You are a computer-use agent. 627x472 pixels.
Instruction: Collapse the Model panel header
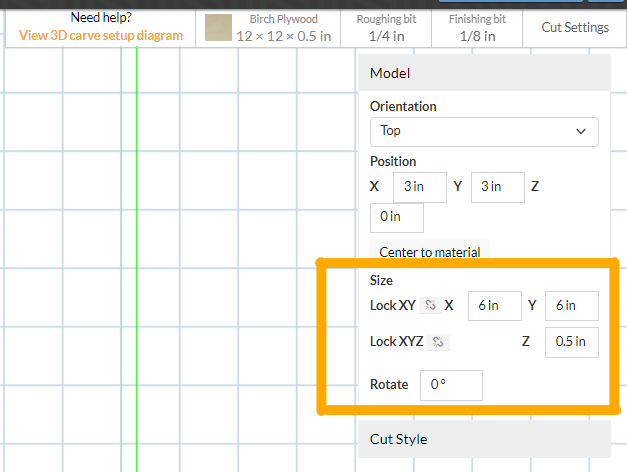(483, 73)
